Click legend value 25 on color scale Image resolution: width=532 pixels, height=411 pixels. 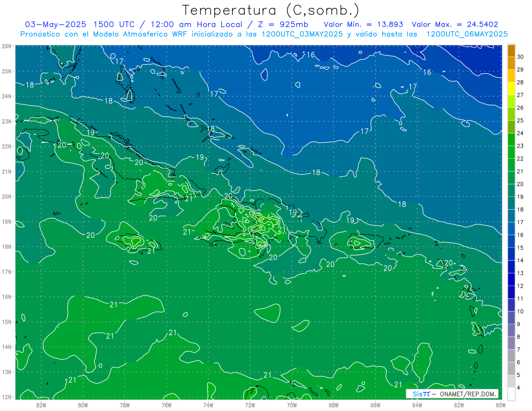[x=520, y=121]
